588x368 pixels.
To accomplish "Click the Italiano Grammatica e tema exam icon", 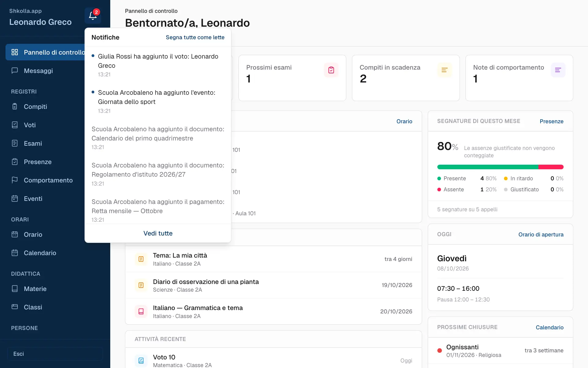I will point(141,312).
